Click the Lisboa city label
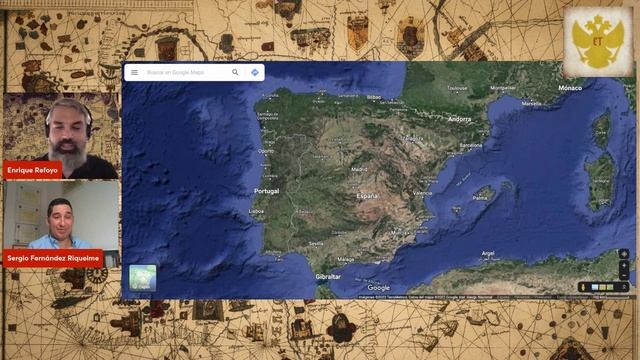 click(256, 211)
